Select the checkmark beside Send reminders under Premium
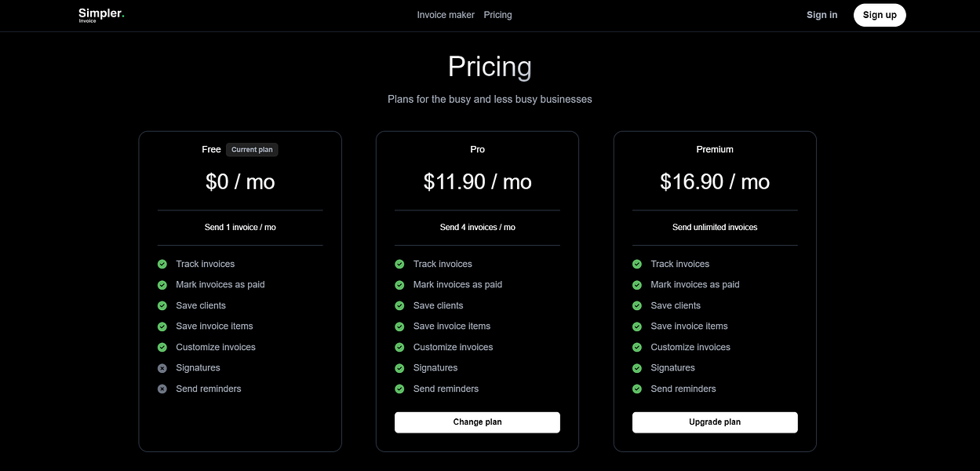This screenshot has width=980, height=471. click(x=636, y=389)
